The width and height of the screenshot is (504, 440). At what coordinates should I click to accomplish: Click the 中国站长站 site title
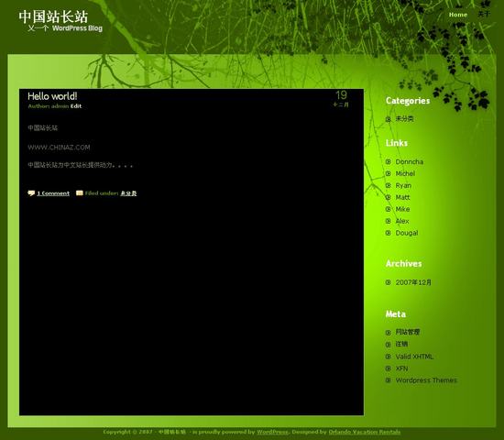click(53, 16)
